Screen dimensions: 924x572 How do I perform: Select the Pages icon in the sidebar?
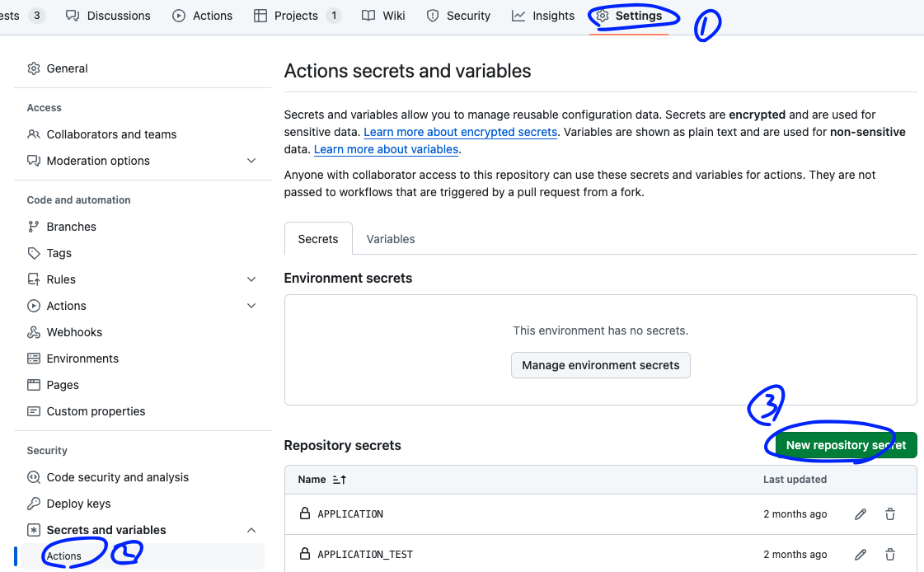tap(33, 384)
